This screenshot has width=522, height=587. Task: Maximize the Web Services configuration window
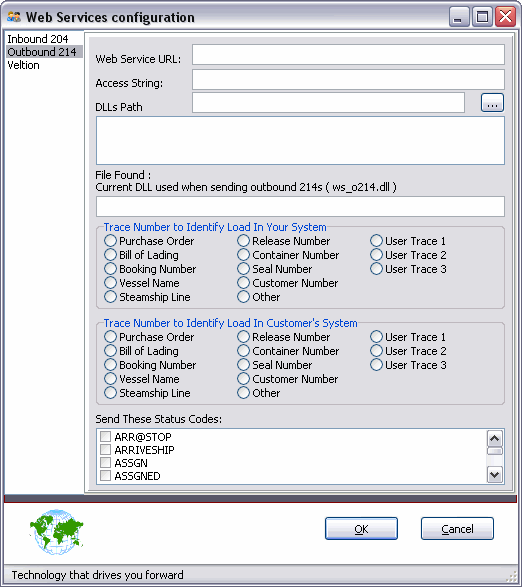click(x=482, y=16)
